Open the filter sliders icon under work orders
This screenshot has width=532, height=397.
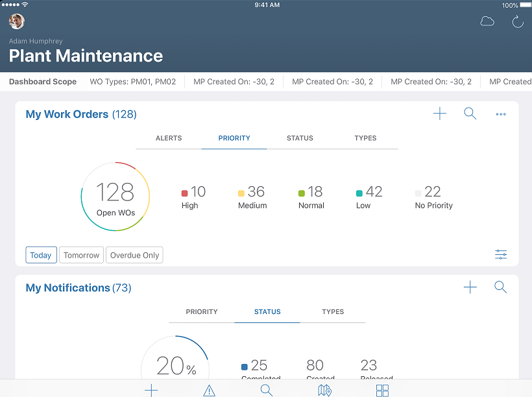tap(500, 255)
